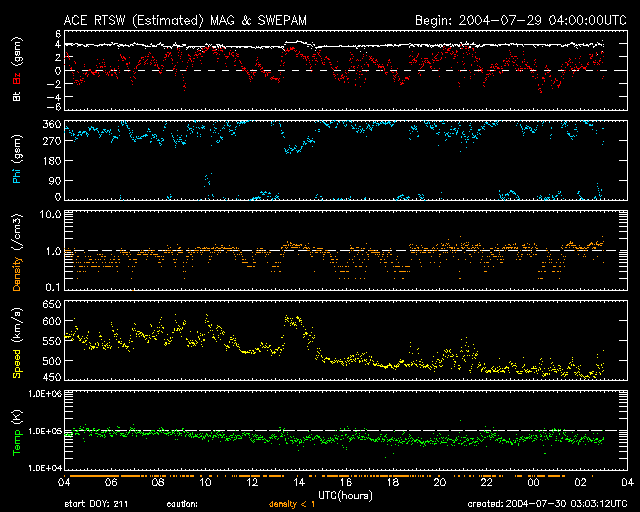Click the 08 hour tick label
Image resolution: width=640 pixels, height=512 pixels.
(x=158, y=482)
